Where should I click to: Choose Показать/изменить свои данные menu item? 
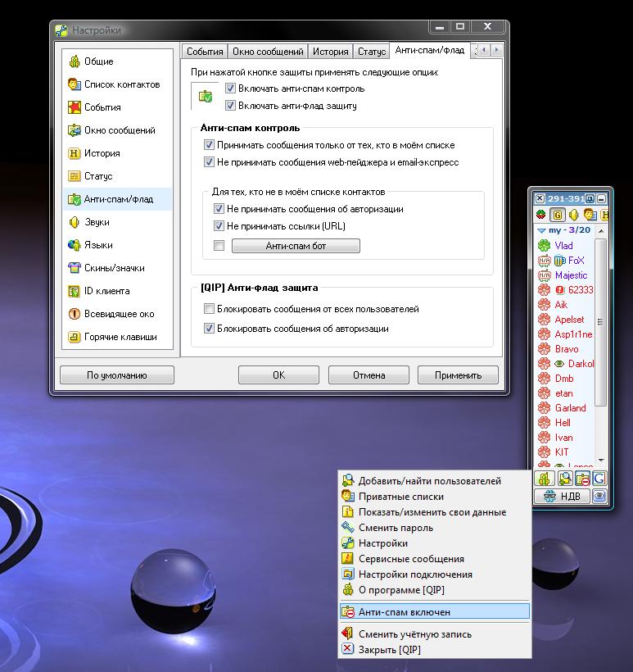pos(435,512)
